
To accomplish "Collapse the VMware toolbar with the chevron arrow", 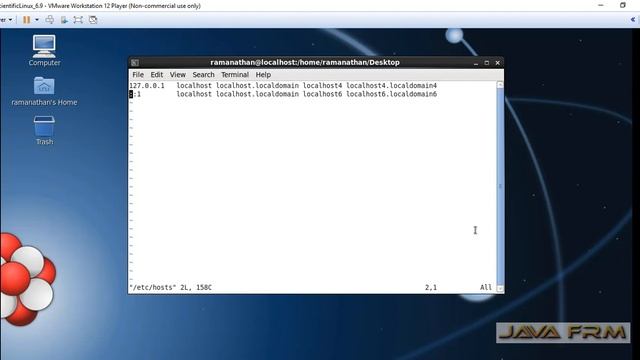I will (x=633, y=19).
